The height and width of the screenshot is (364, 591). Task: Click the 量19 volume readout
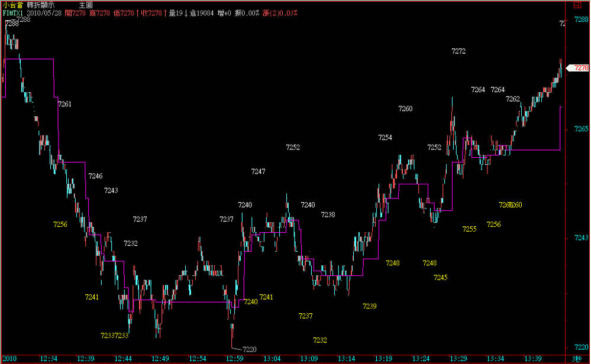(175, 12)
